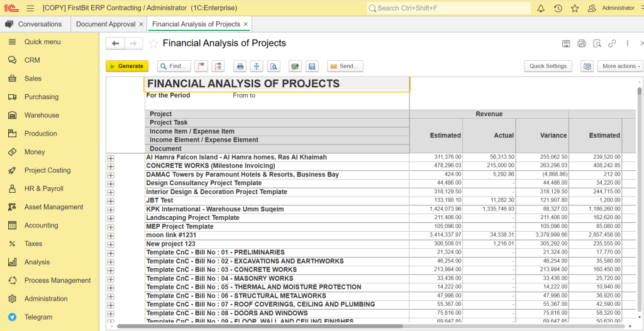Image resolution: width=644 pixels, height=331 pixels.
Task: Open Quick Settings
Action: 548,66
